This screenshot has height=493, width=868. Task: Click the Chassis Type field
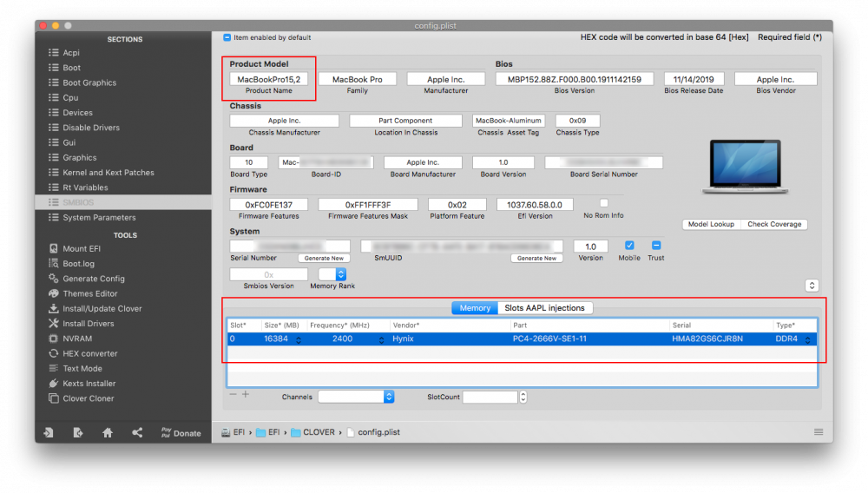click(577, 120)
